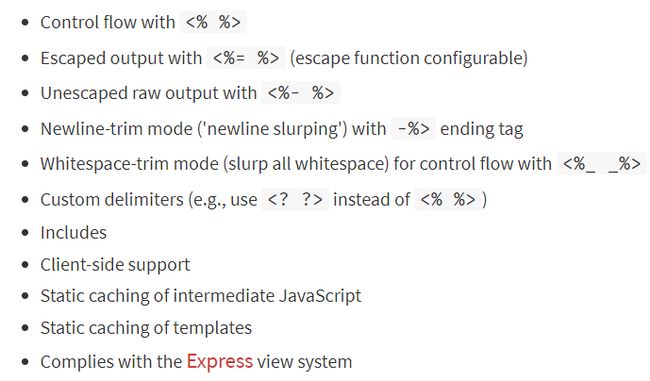Click the 'Client-side support' list item
This screenshot has height=381, width=650.
[115, 265]
